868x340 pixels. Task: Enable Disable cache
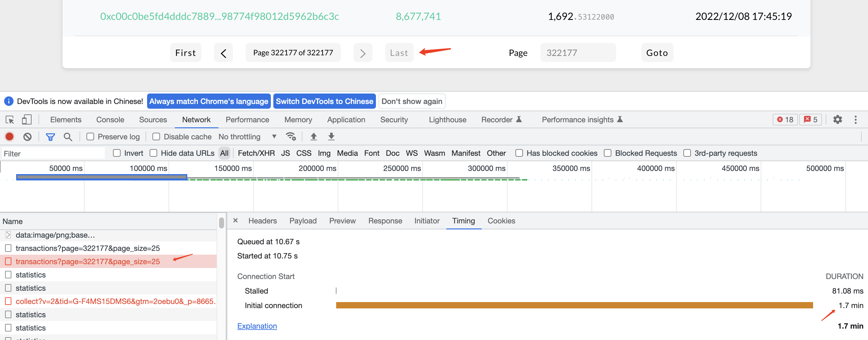tap(156, 137)
